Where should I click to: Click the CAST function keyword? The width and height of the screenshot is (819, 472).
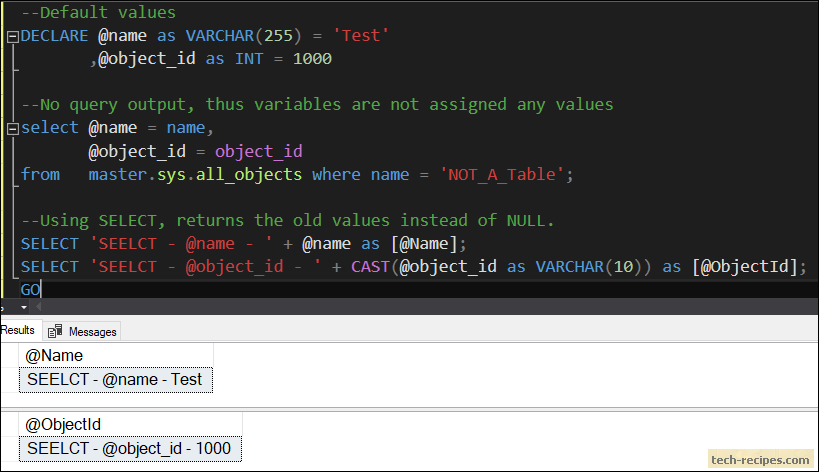pos(370,267)
